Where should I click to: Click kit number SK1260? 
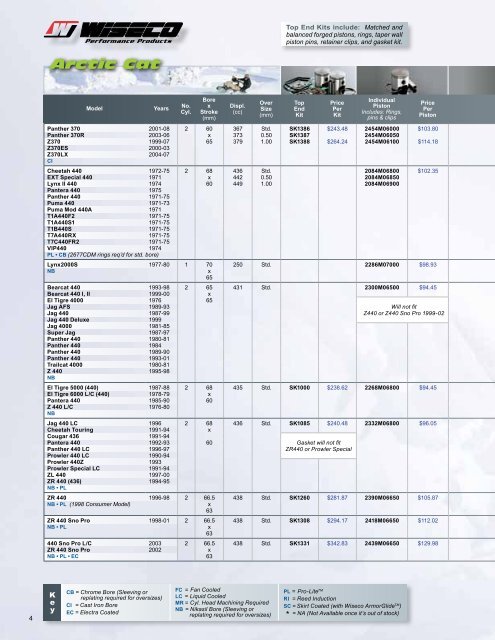click(x=300, y=498)
